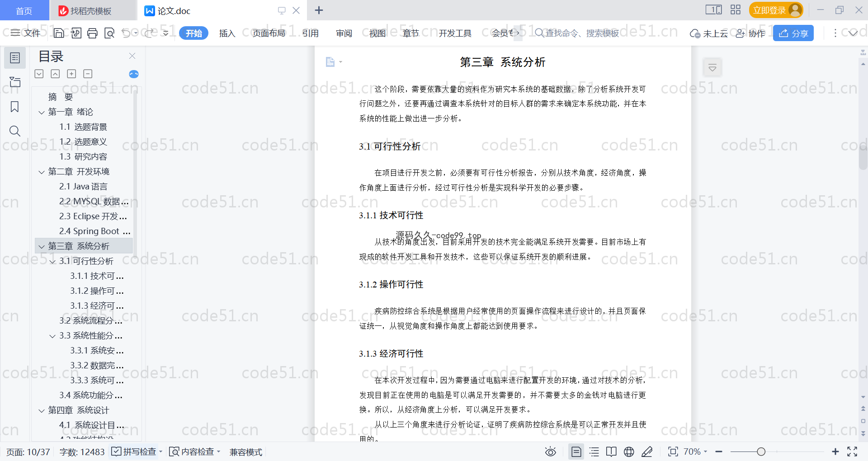Viewport: 868px width, 461px height.
Task: Click the zoom slider handle
Action: 761,452
